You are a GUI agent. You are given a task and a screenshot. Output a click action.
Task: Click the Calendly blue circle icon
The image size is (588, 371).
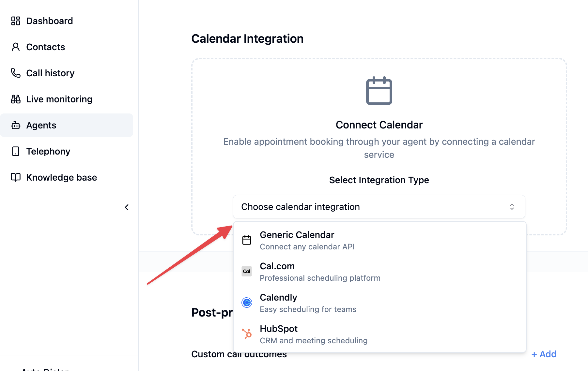click(247, 303)
